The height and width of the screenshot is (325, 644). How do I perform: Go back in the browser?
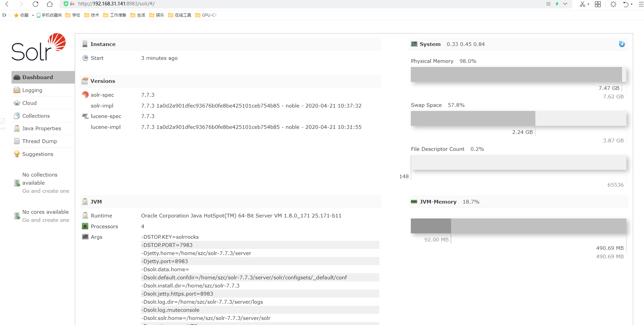click(x=7, y=4)
